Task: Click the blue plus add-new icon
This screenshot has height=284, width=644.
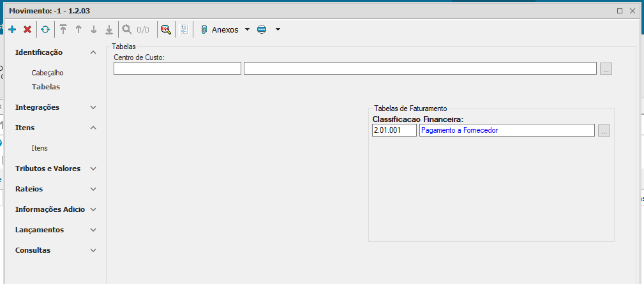Action: (x=12, y=29)
